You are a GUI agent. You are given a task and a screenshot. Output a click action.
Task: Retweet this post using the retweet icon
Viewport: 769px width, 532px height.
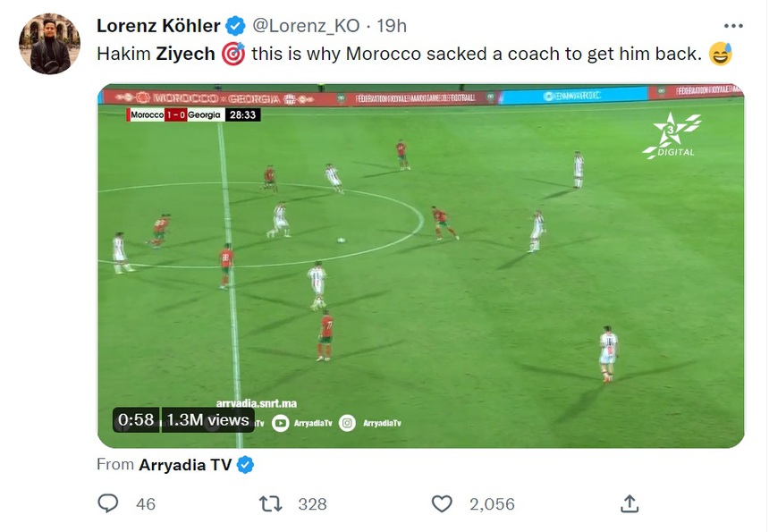pos(270,504)
